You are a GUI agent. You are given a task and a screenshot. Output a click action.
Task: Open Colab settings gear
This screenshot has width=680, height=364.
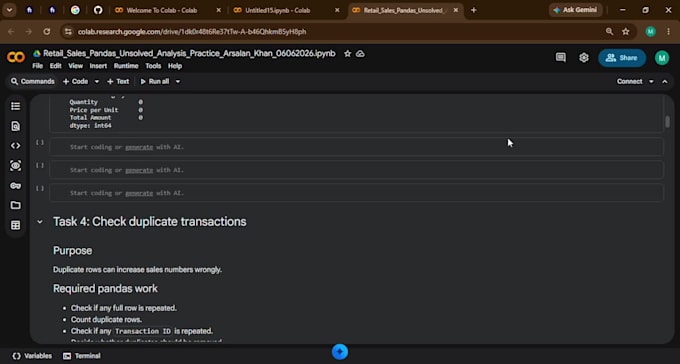click(584, 58)
